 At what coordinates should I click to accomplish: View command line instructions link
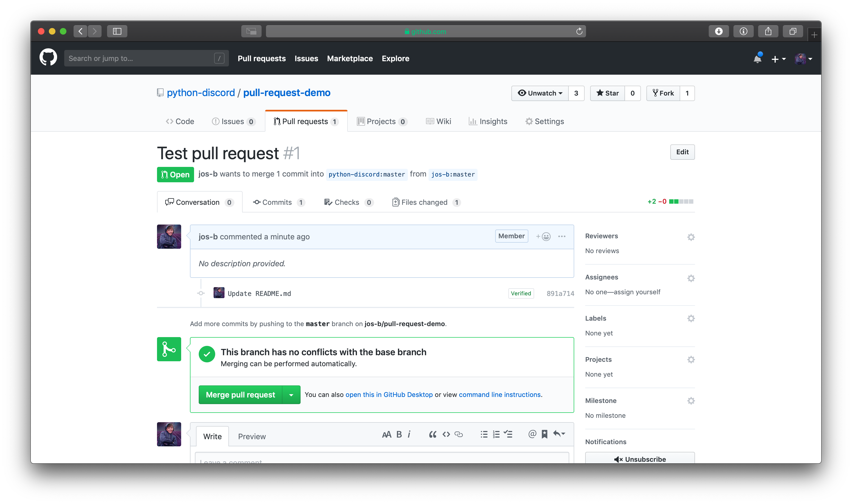[x=500, y=395]
